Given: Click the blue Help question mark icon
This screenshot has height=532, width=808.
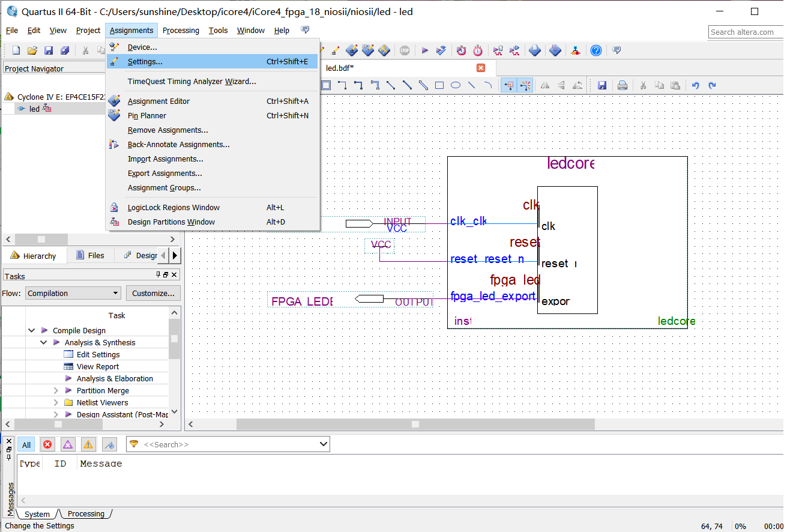Looking at the screenshot, I should coord(595,50).
